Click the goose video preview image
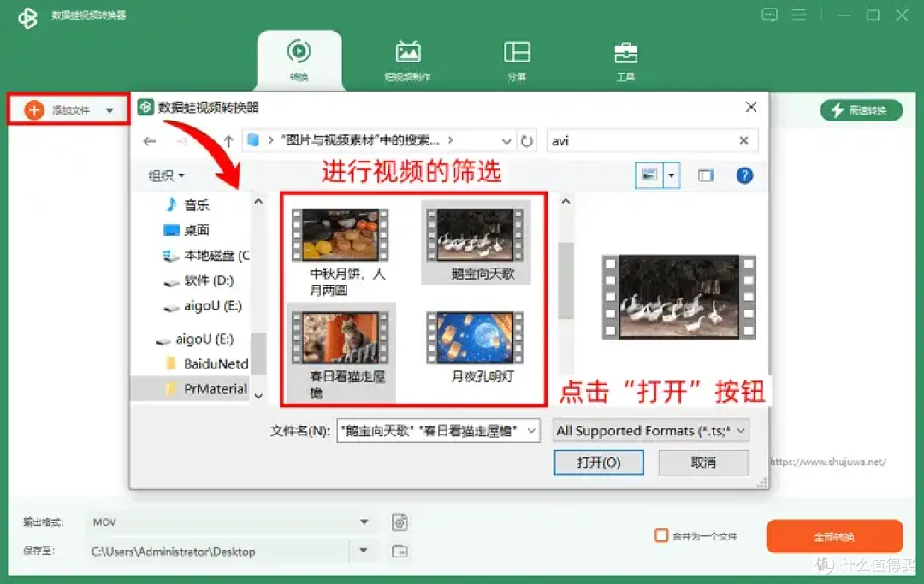Viewport: 924px width, 584px height. tap(678, 298)
